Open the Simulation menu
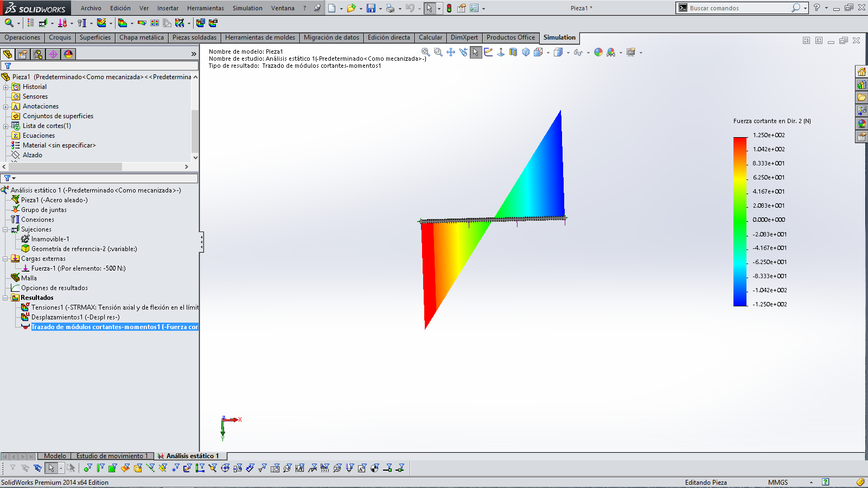This screenshot has height=488, width=868. 247,8
